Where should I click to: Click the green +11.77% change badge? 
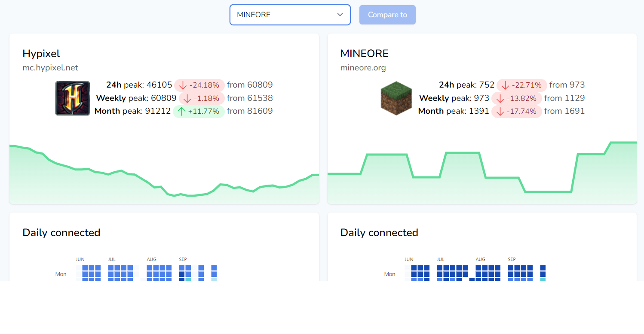199,111
